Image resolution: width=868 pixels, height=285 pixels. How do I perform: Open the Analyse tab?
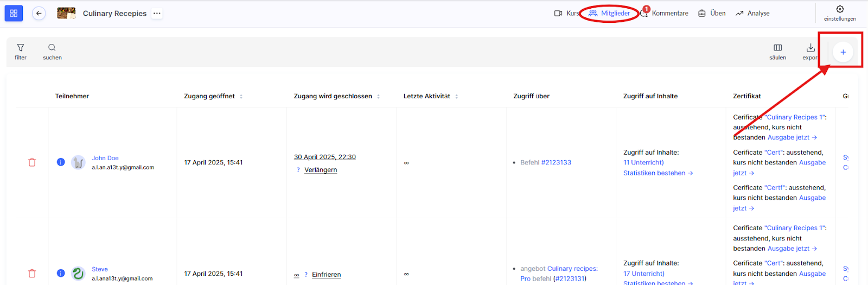tap(752, 14)
